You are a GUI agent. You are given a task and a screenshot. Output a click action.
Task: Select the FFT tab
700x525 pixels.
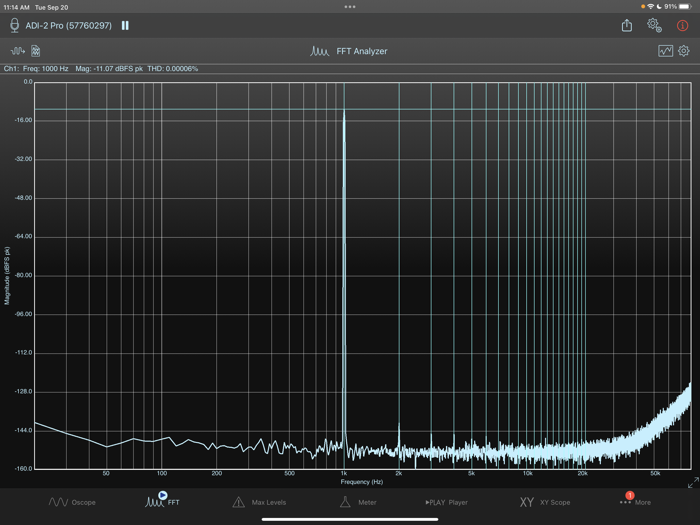point(163,500)
